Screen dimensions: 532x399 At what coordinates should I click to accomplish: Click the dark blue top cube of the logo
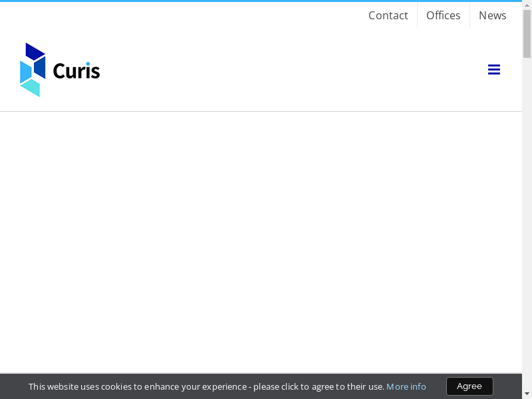click(x=35, y=53)
